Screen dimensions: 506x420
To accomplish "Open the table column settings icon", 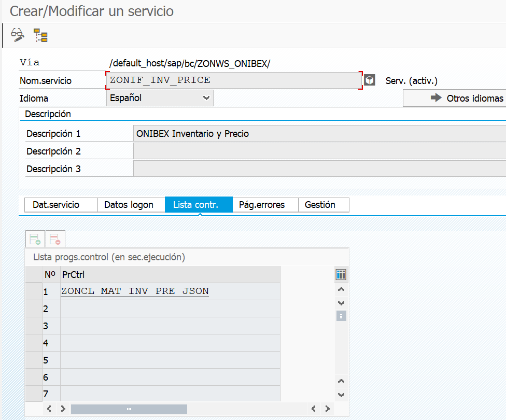I will (341, 274).
